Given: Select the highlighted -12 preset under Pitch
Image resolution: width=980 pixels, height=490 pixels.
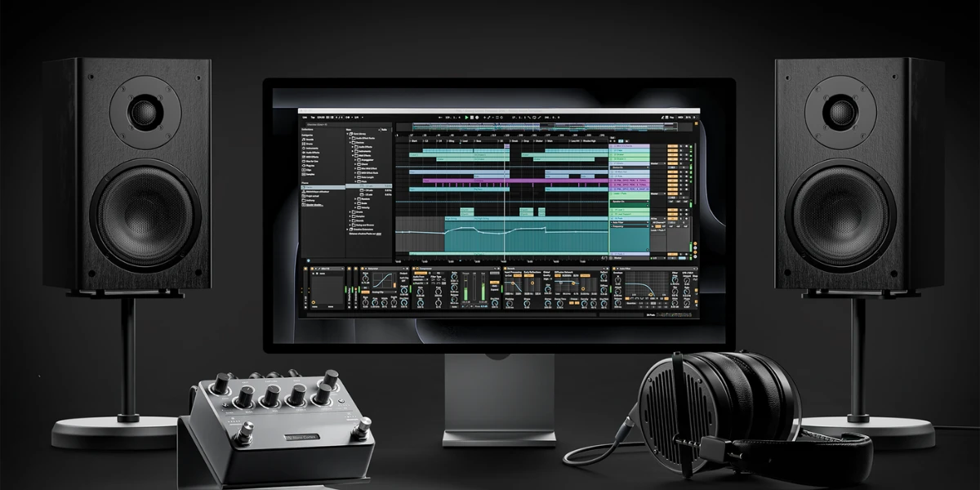Looking at the screenshot, I should [x=369, y=186].
